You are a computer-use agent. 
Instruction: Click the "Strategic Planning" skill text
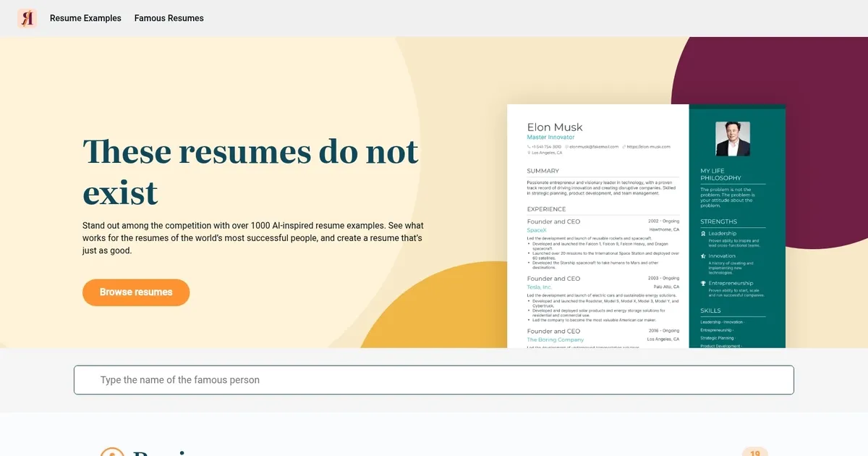pyautogui.click(x=717, y=338)
